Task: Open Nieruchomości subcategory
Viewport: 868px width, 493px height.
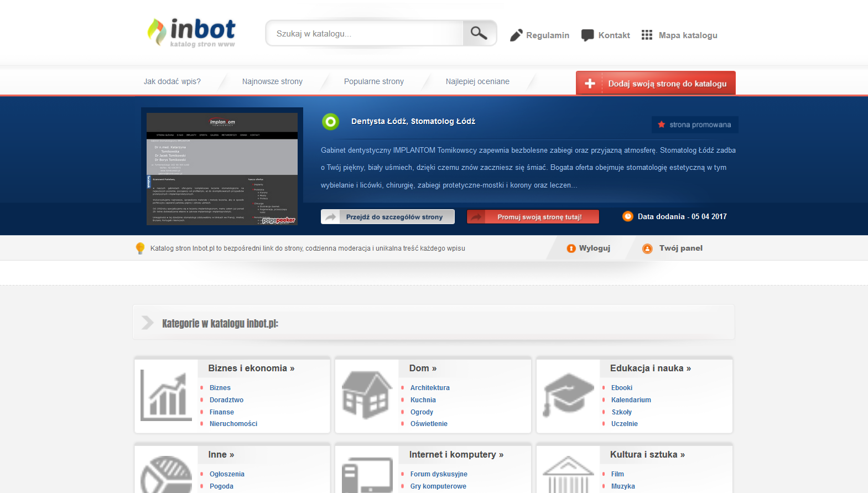Action: (233, 424)
